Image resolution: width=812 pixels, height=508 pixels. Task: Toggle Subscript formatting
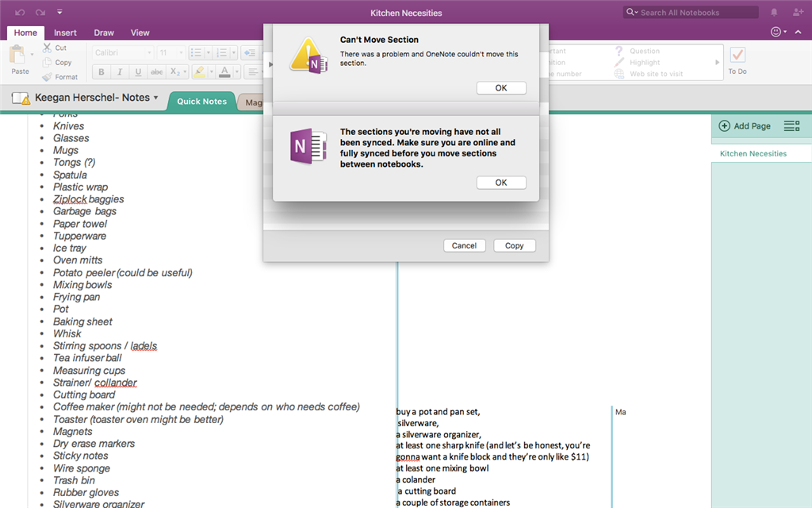point(174,72)
